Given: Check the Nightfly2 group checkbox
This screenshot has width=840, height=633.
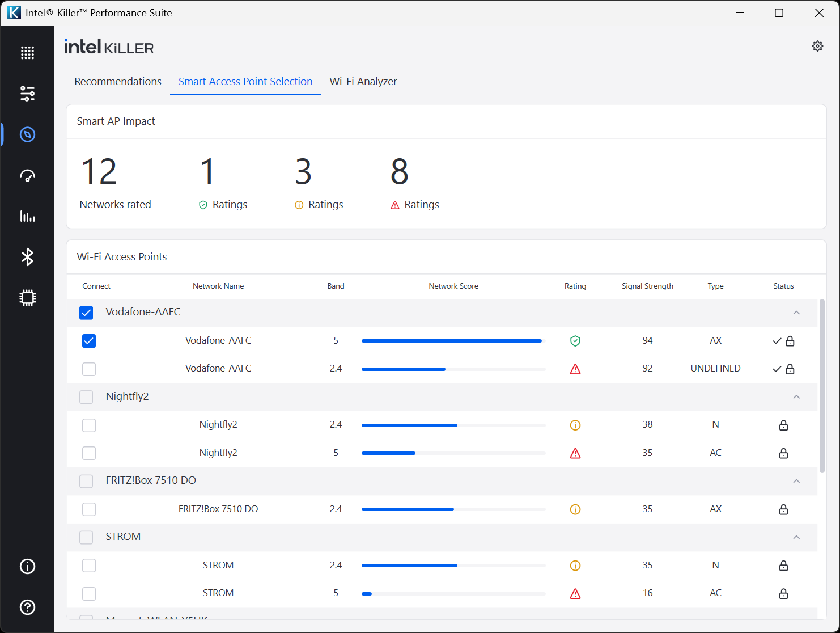Looking at the screenshot, I should tap(86, 397).
